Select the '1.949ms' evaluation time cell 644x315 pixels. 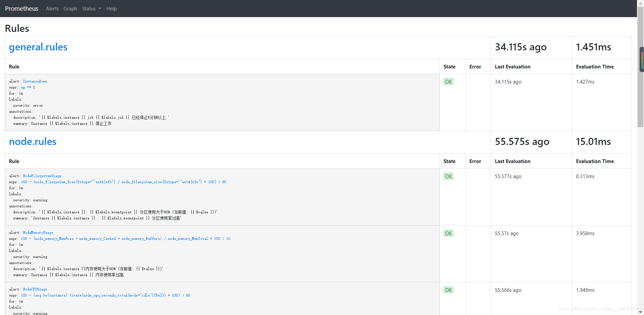click(x=585, y=290)
